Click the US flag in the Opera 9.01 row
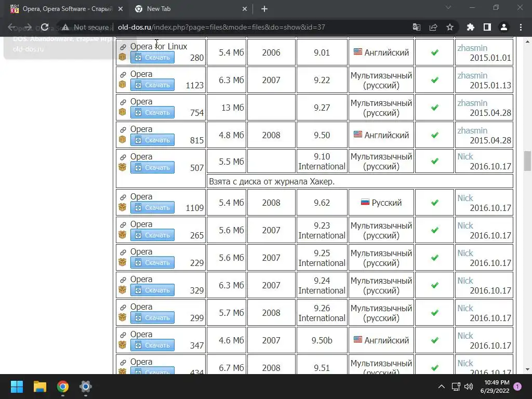The width and height of the screenshot is (532, 399). coord(357,52)
